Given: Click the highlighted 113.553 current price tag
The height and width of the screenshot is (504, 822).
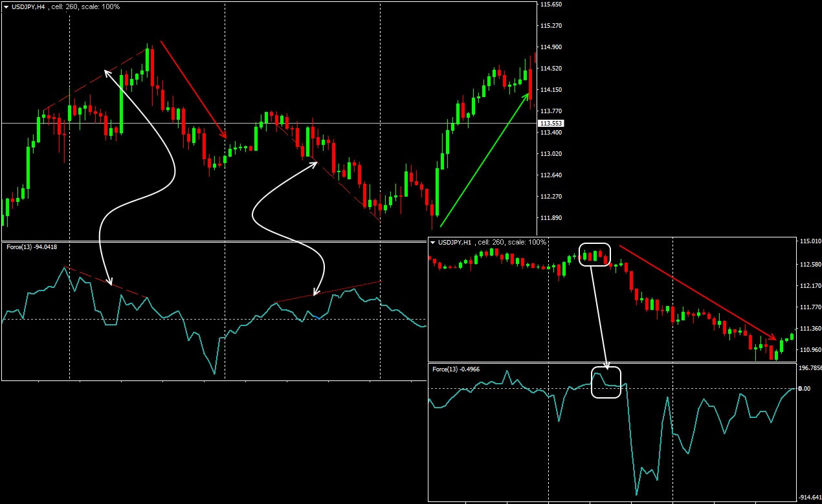Looking at the screenshot, I should coord(551,123).
